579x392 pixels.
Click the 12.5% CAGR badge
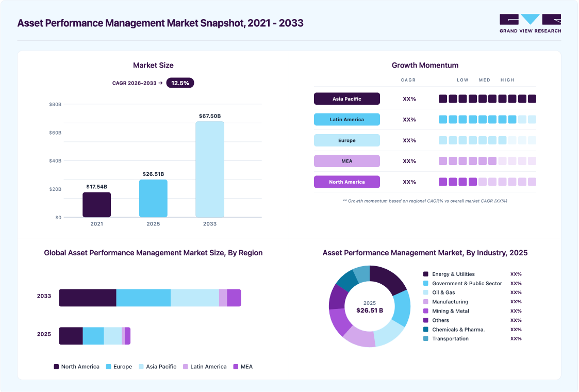180,83
